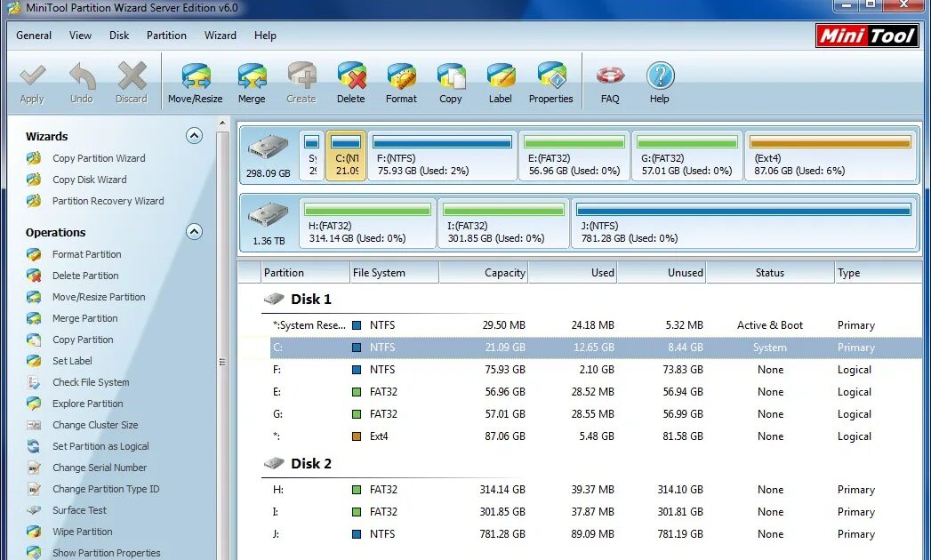The width and height of the screenshot is (931, 560).
Task: Select H:(FAT32) block in disk map
Action: 367,224
